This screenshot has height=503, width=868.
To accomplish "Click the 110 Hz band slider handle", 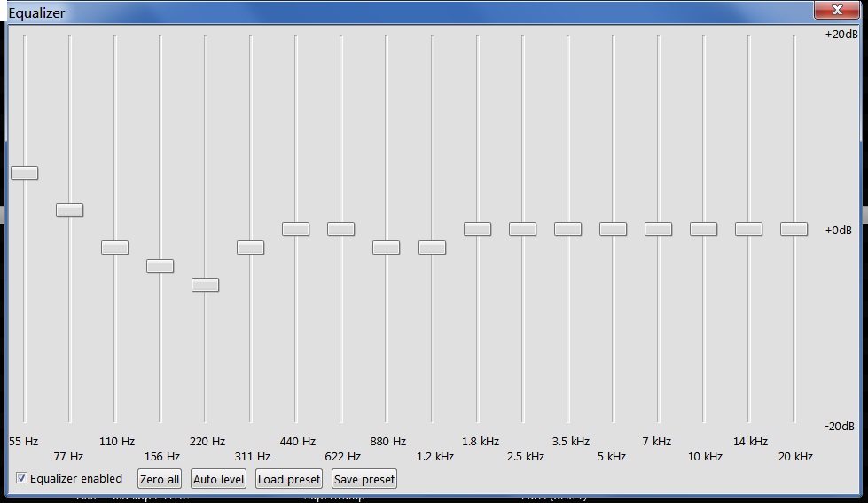I will pyautogui.click(x=114, y=248).
